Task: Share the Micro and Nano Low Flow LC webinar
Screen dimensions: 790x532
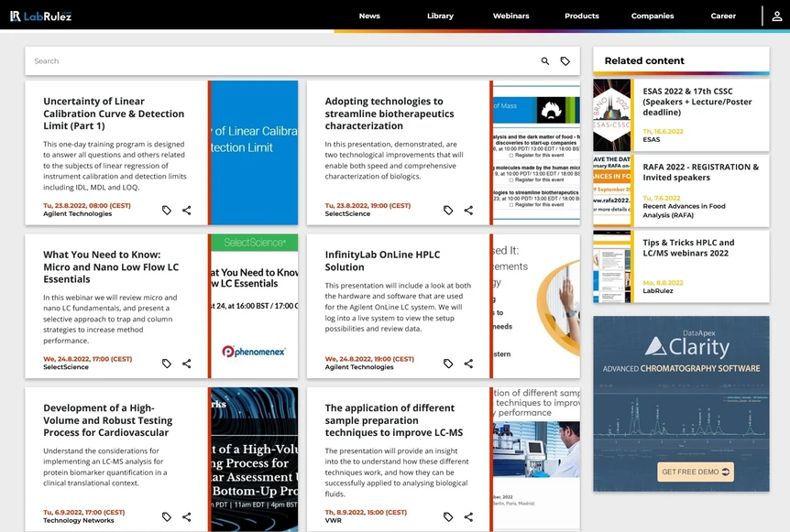Action: (186, 364)
